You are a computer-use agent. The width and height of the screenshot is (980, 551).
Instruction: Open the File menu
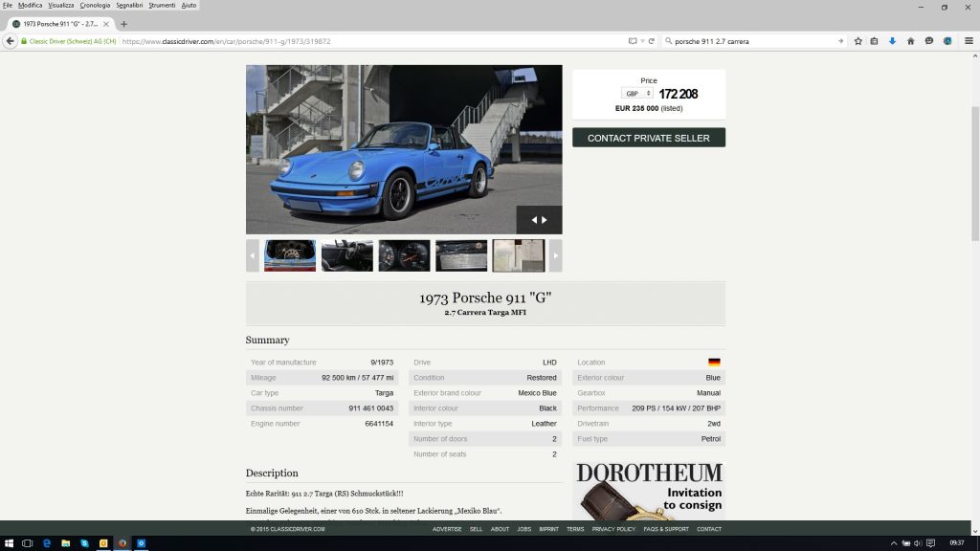pos(8,5)
